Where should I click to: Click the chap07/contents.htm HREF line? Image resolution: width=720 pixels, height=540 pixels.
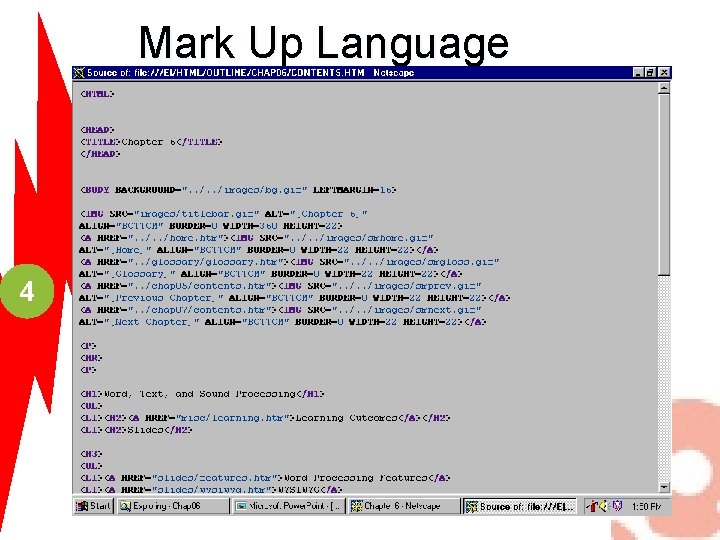click(280, 310)
